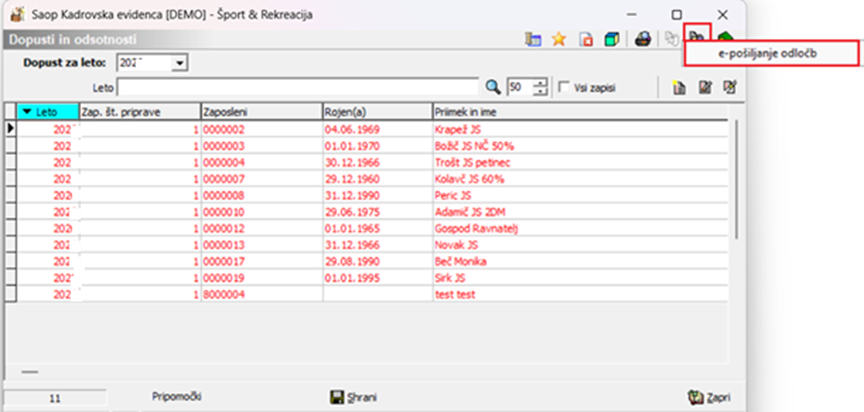Click employee code 0000012
Viewport: 864px width, 412px height.
[x=224, y=228]
